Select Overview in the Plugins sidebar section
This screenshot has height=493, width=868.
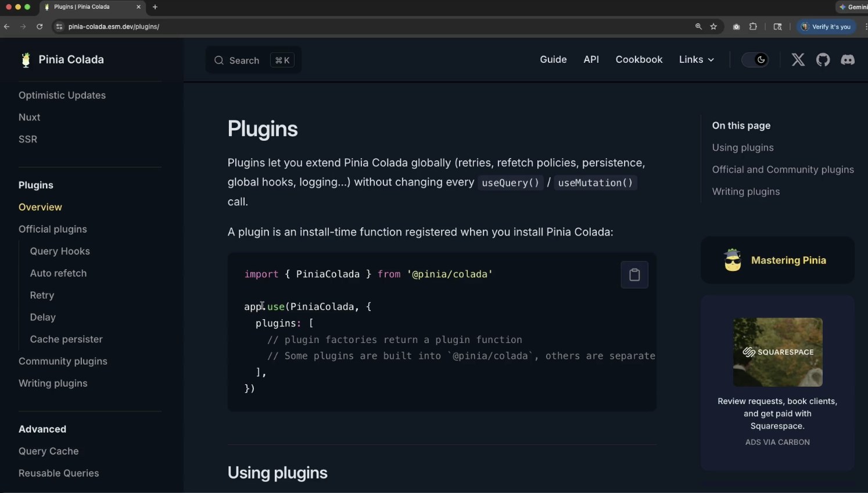pos(40,207)
